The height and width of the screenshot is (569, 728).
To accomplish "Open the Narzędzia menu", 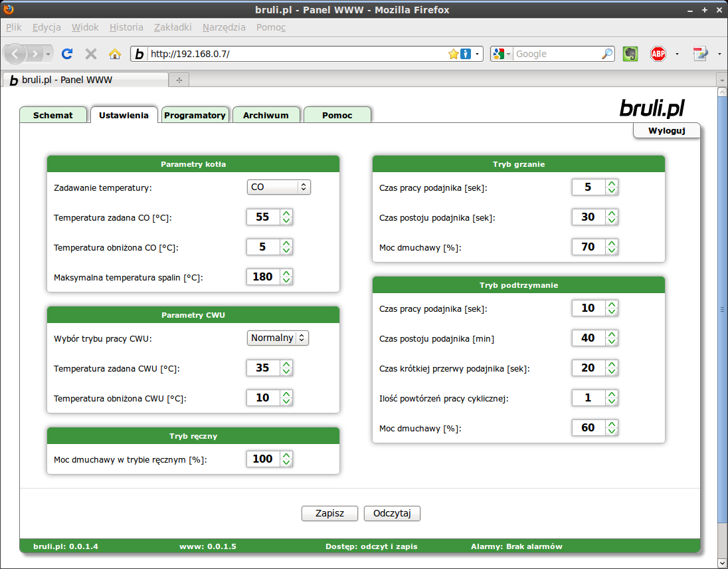I will click(x=224, y=27).
